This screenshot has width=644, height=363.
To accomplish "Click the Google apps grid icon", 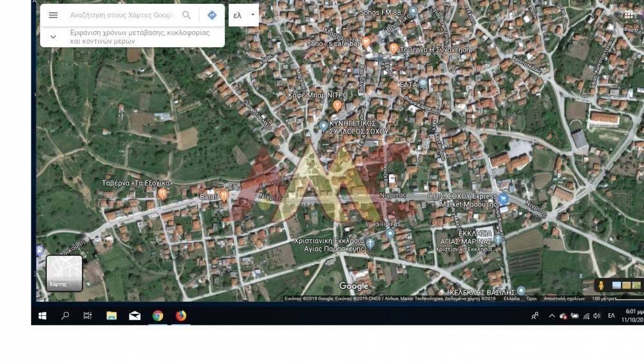I will (x=629, y=14).
